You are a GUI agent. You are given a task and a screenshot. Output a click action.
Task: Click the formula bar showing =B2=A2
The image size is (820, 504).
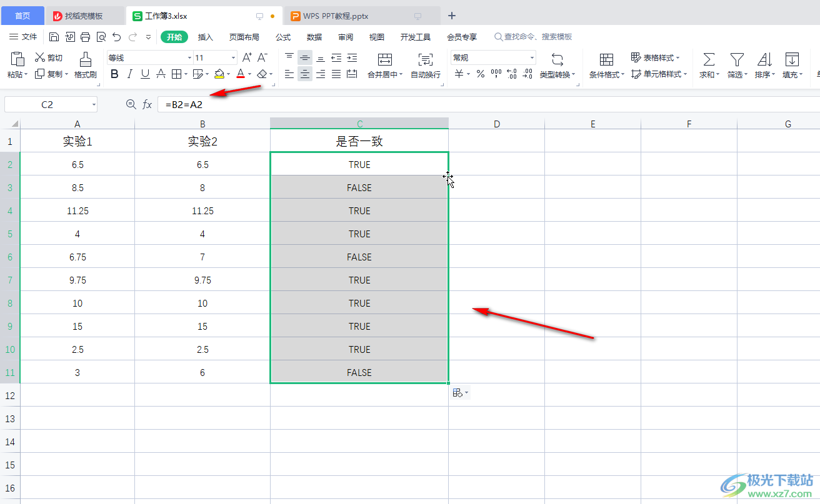click(487, 105)
